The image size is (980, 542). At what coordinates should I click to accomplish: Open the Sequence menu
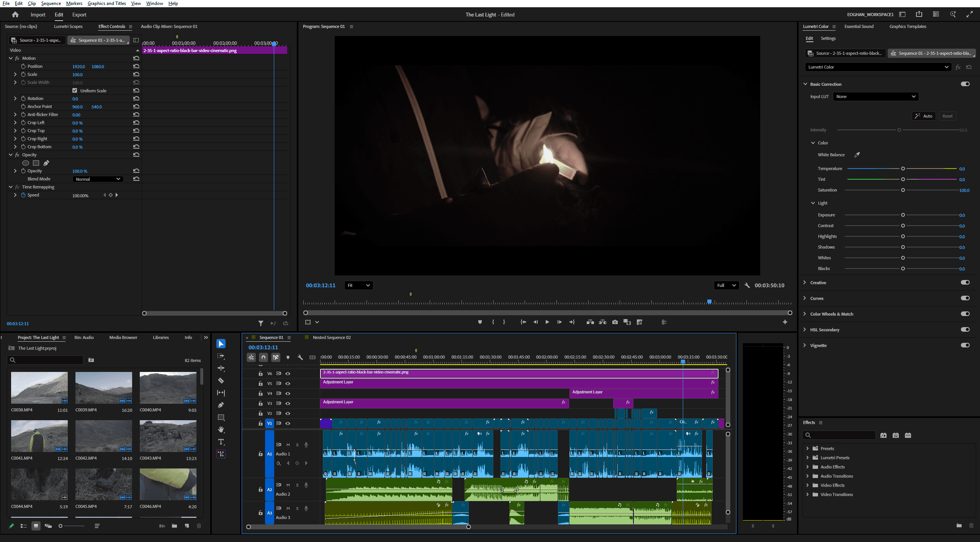click(51, 3)
